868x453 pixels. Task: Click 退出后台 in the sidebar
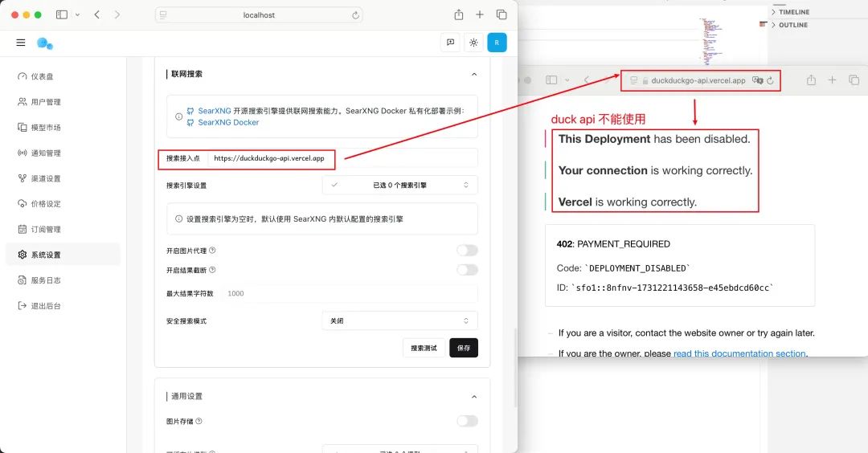pyautogui.click(x=63, y=305)
